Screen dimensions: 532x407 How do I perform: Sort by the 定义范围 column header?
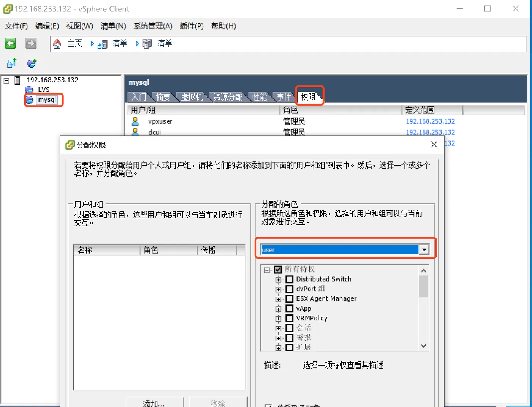point(432,110)
